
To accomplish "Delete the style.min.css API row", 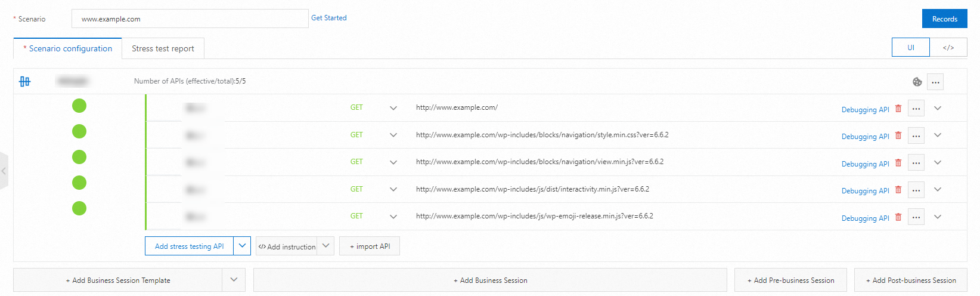I will 898,135.
